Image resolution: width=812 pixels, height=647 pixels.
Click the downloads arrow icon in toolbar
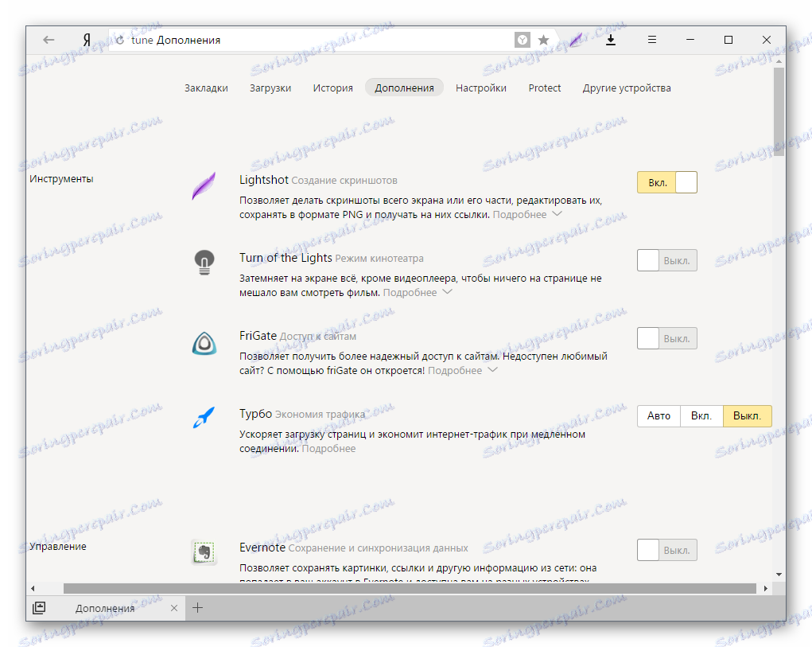tap(611, 39)
